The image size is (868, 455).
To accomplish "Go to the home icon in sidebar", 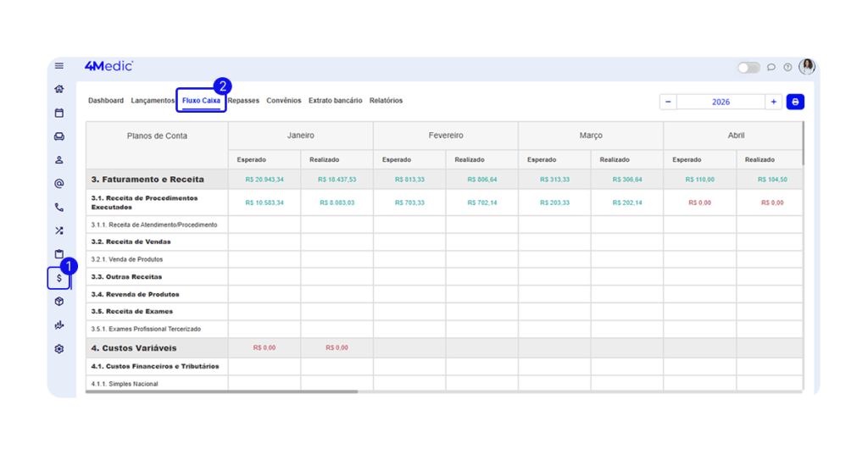I will [x=58, y=89].
